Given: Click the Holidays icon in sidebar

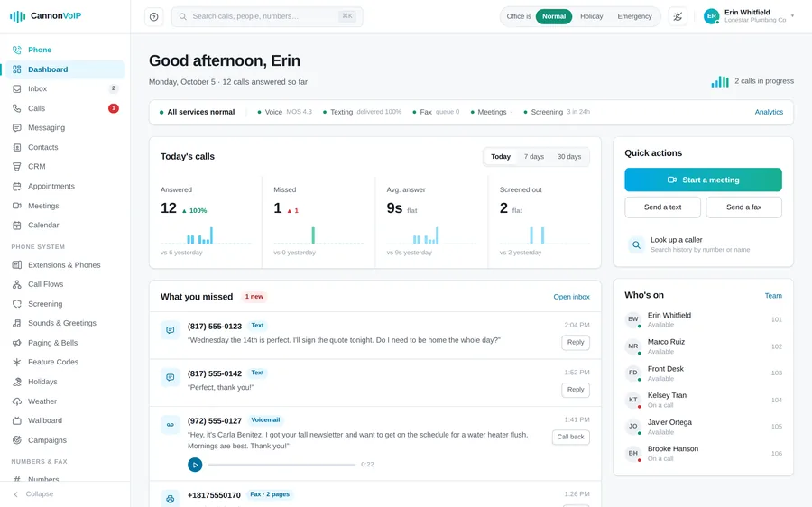Looking at the screenshot, I should (x=17, y=382).
